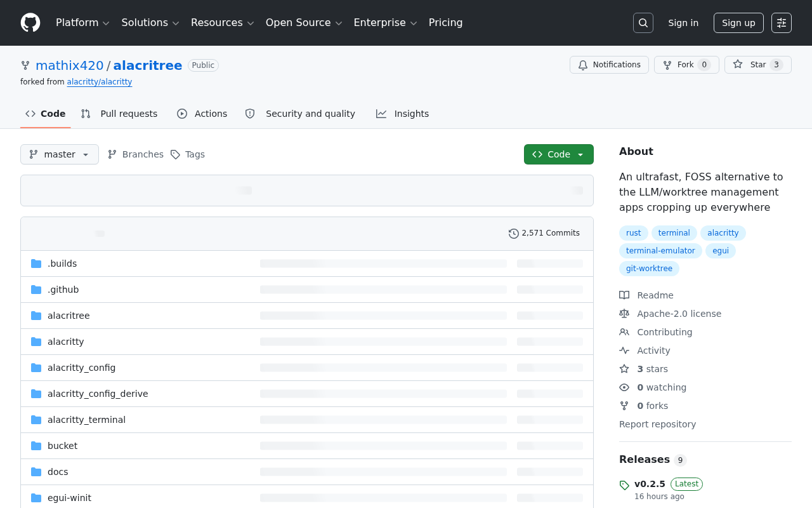Viewport: 812px width, 508px height.
Task: Click the book icon beside Readme
Action: 624,295
